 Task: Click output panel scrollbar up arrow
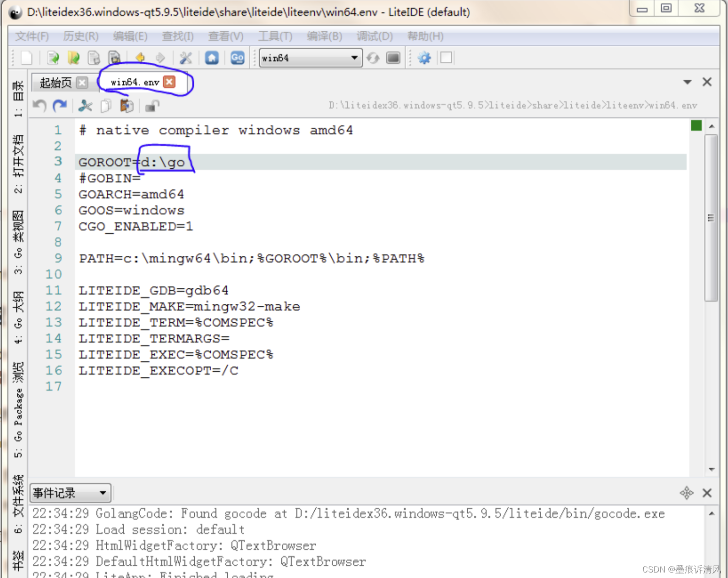712,513
